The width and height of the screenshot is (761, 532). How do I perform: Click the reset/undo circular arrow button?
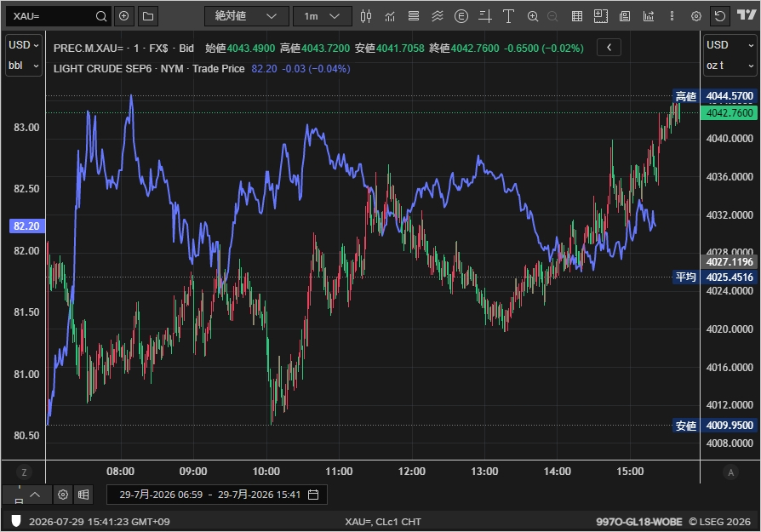[720, 16]
